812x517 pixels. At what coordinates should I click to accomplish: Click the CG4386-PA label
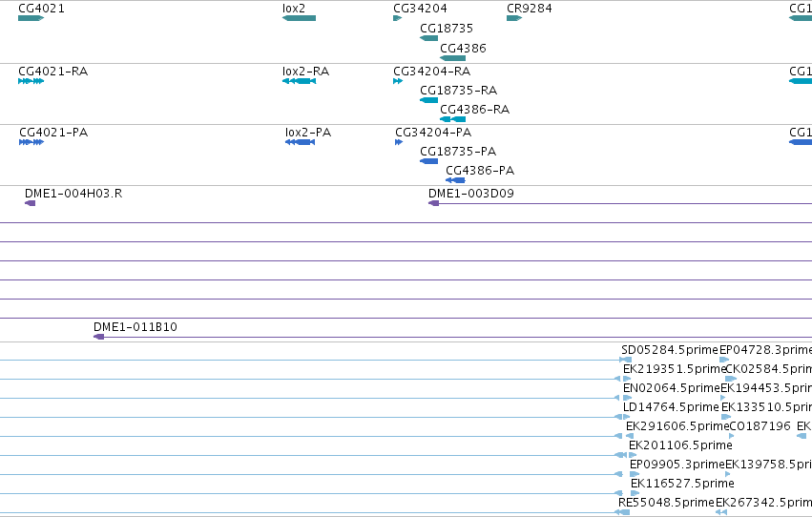[480, 170]
